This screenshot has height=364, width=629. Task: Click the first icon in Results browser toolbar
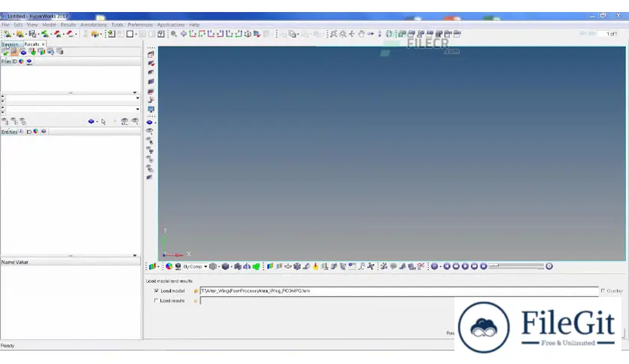tap(5, 52)
